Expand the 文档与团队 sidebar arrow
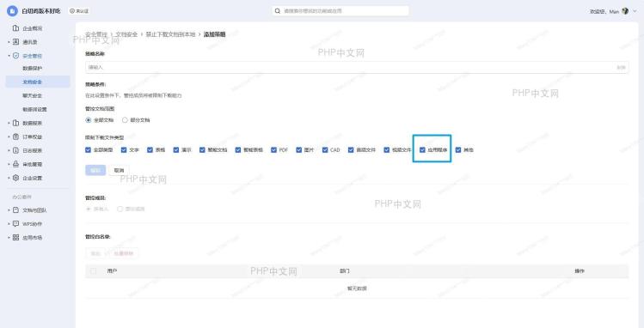The image size is (644, 328). [9, 210]
